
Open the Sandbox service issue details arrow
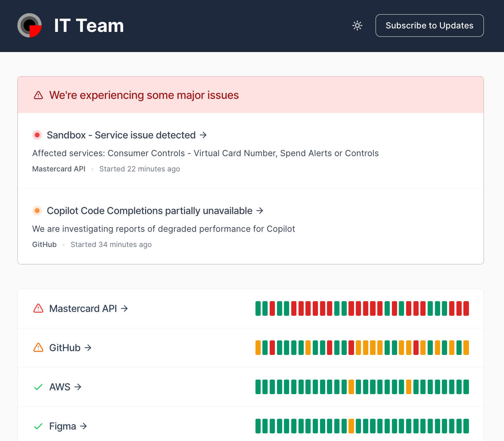[203, 135]
